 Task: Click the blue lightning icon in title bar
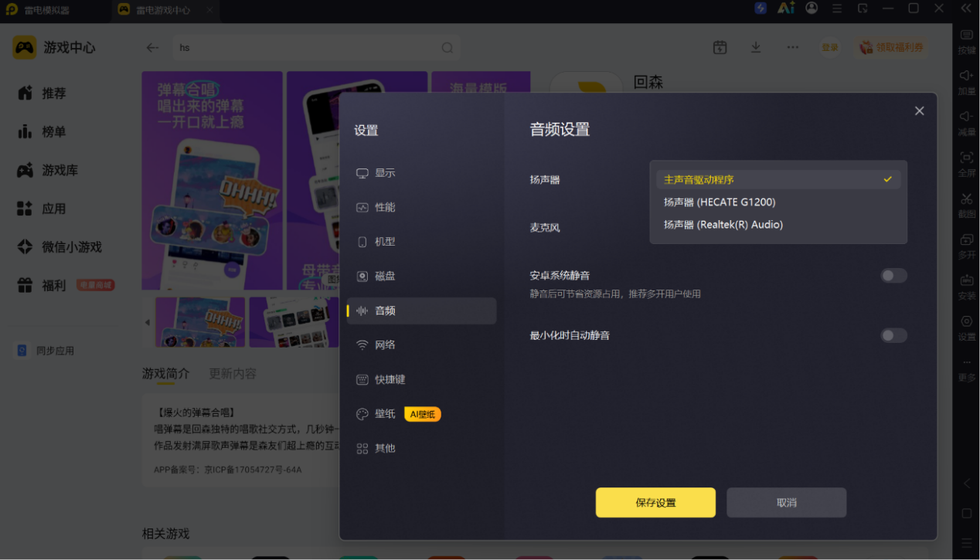tap(761, 8)
